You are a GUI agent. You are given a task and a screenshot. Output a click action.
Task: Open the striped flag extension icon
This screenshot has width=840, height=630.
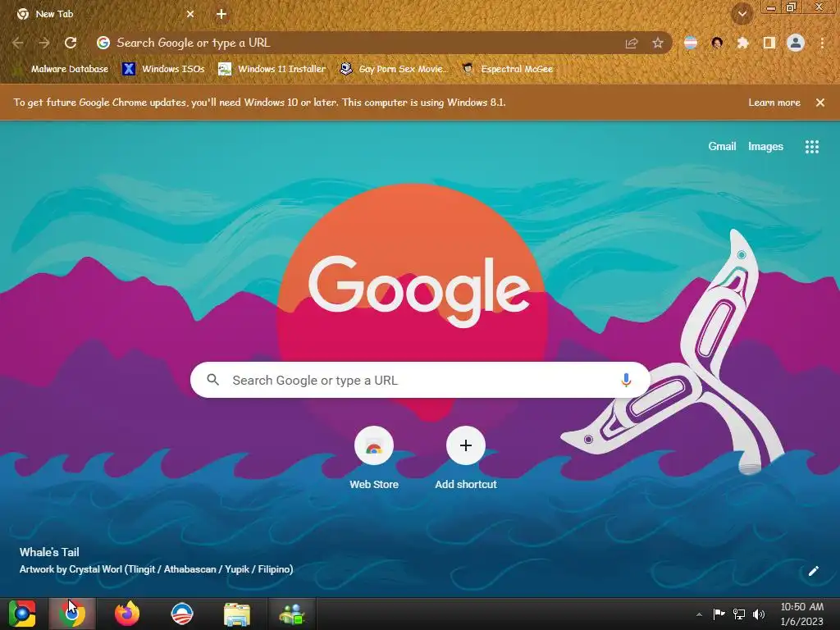(691, 43)
